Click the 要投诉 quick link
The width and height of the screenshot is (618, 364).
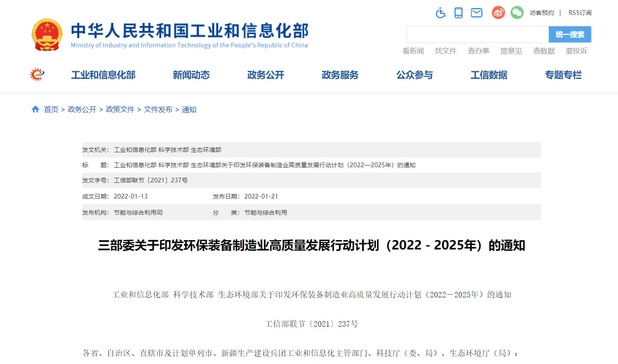coord(576,51)
